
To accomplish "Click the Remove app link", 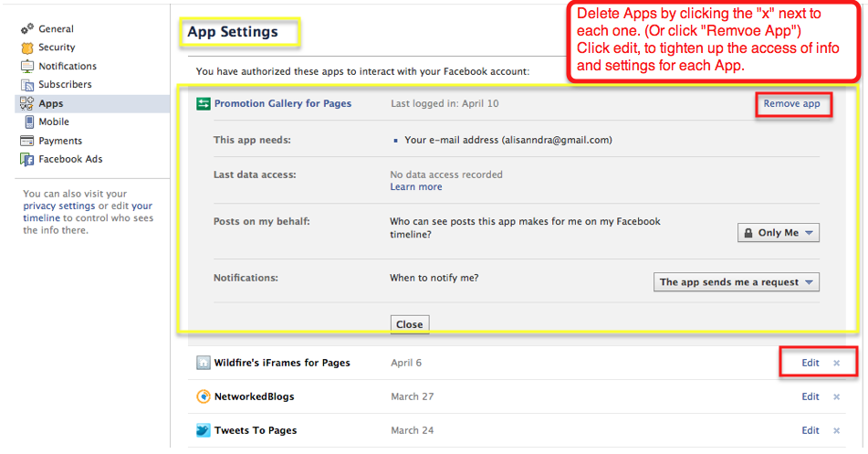I will [x=791, y=104].
